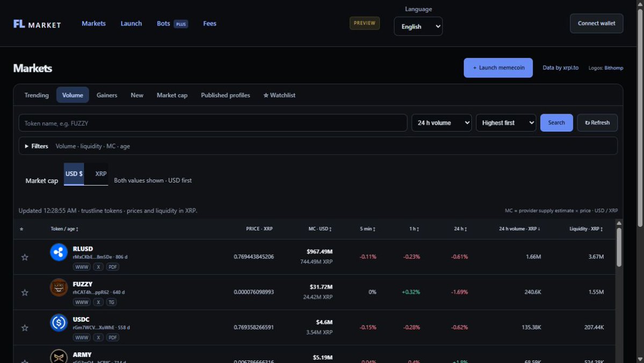Open the Bots nav item

[172, 24]
